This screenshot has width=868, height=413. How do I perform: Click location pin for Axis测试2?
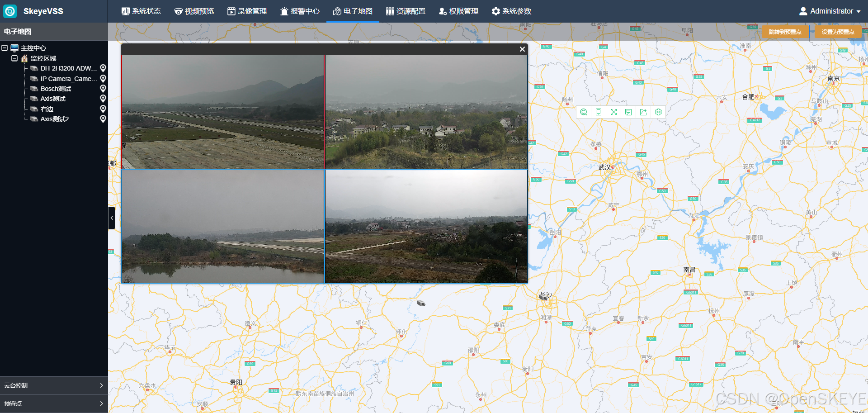pos(103,119)
